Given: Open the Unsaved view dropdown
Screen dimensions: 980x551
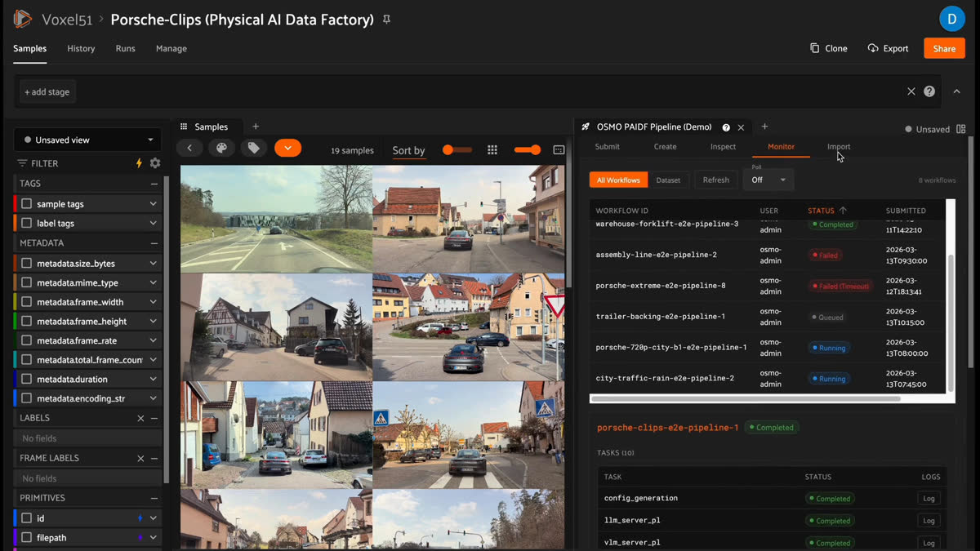Looking at the screenshot, I should [87, 140].
